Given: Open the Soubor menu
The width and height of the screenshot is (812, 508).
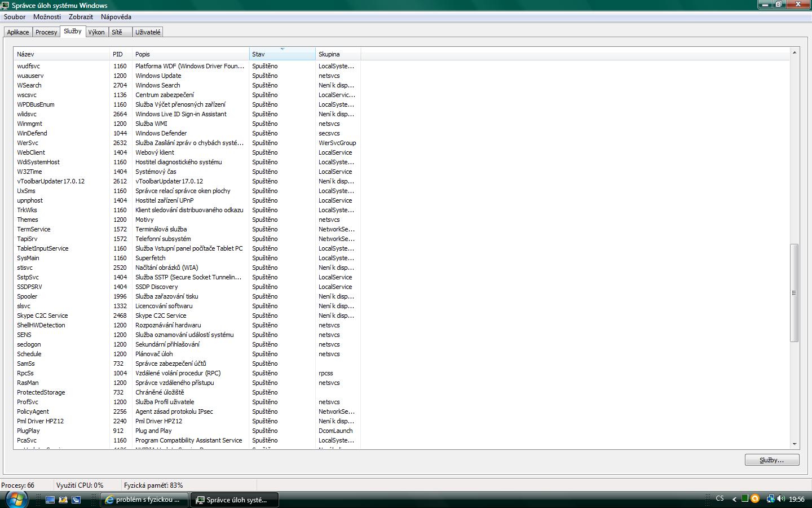Looking at the screenshot, I should point(15,17).
